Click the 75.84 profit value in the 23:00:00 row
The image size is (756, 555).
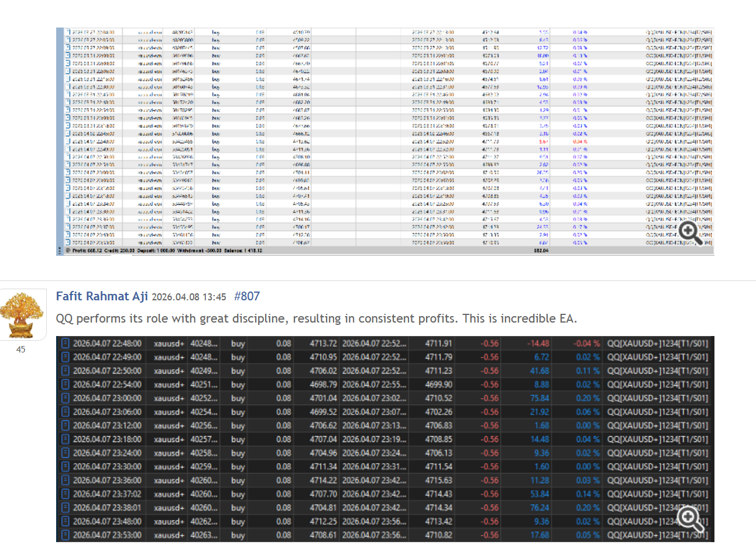(x=539, y=398)
